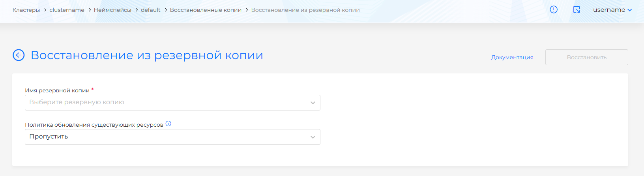Click the last breadcrumb 'Восстановление из резервной копии'
The height and width of the screenshot is (176, 644).
305,10
